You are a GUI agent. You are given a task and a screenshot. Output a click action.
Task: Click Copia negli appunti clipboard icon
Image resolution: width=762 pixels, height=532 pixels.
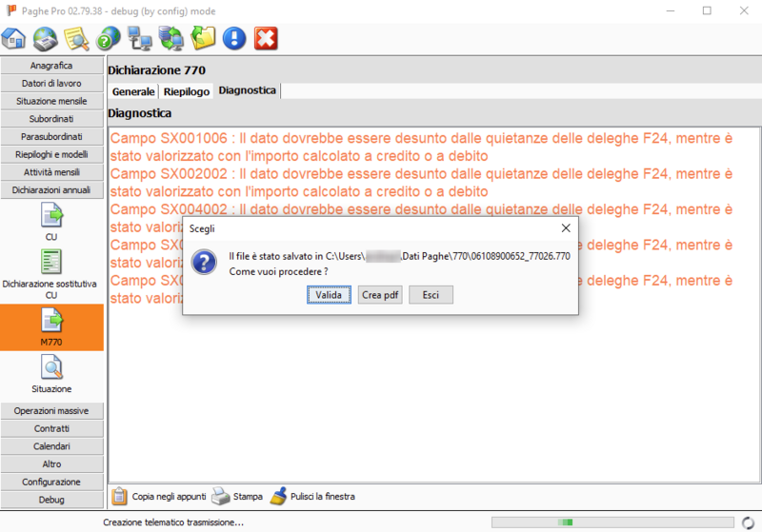119,496
